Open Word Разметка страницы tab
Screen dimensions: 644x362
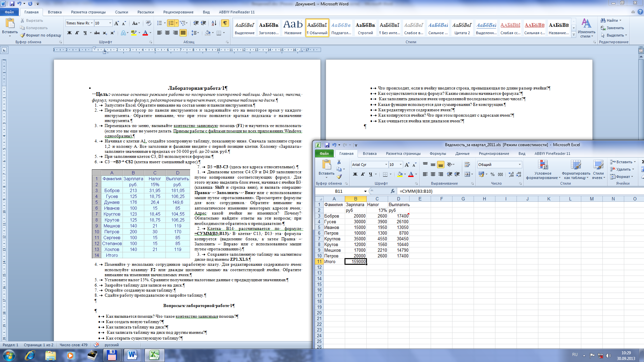tap(88, 12)
